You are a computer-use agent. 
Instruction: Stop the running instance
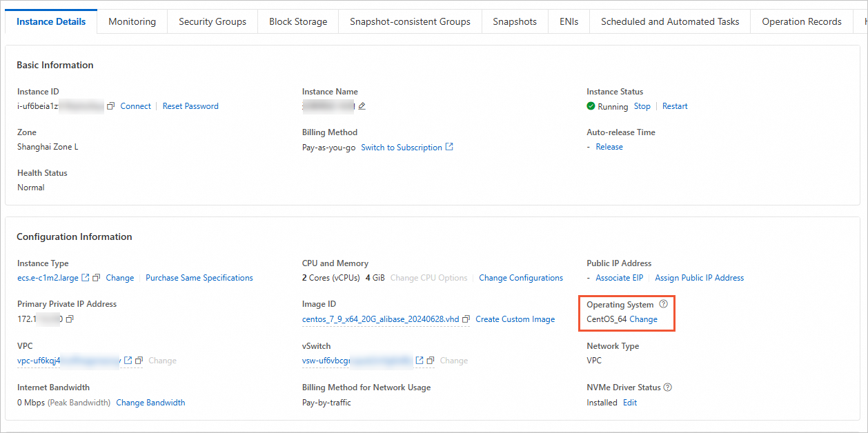[642, 106]
